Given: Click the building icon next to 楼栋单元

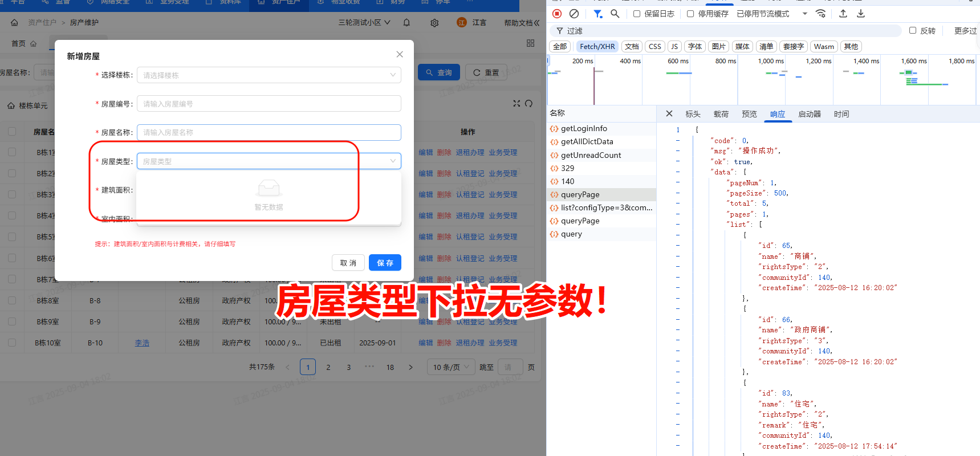Looking at the screenshot, I should (11, 106).
